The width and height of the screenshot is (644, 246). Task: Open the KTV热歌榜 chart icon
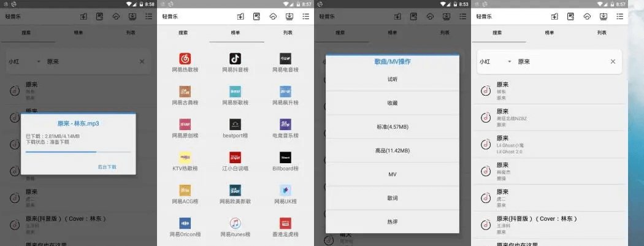coord(185,157)
